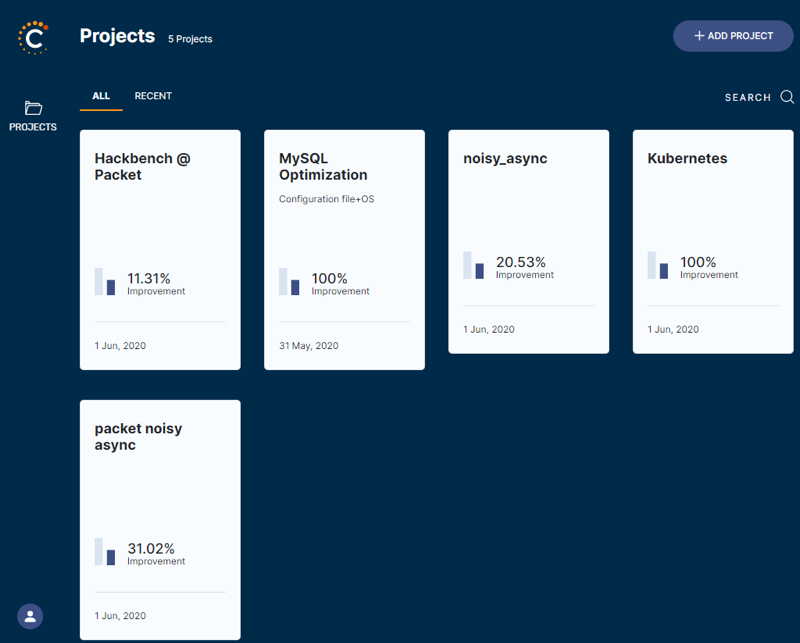Click 100% improvement on MySQL Optimization card
This screenshot has width=800, height=643.
329,279
